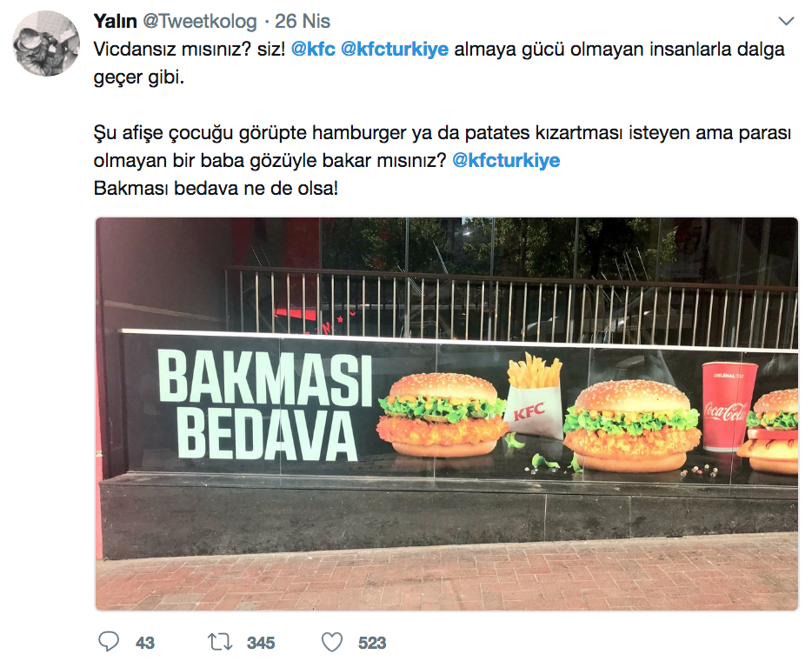Click the @Tweetkolog handle

pyautogui.click(x=200, y=21)
